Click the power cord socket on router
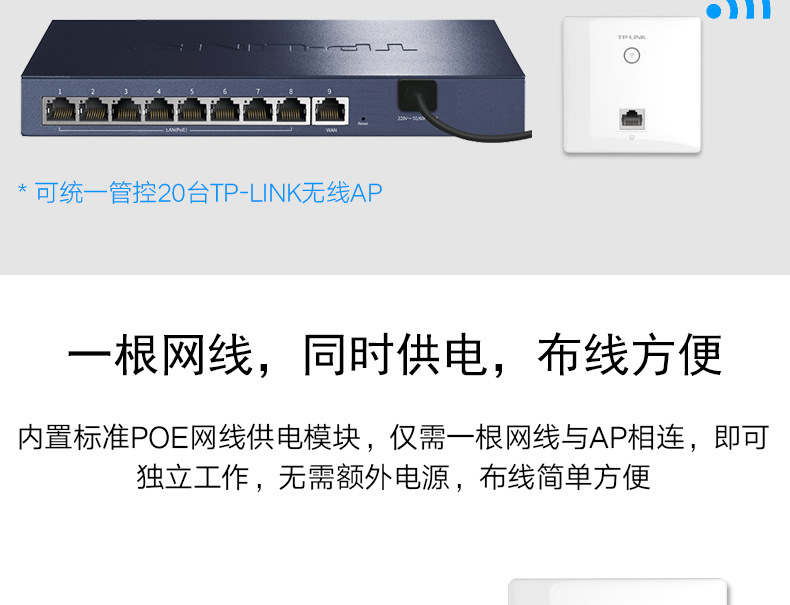 click(x=417, y=95)
